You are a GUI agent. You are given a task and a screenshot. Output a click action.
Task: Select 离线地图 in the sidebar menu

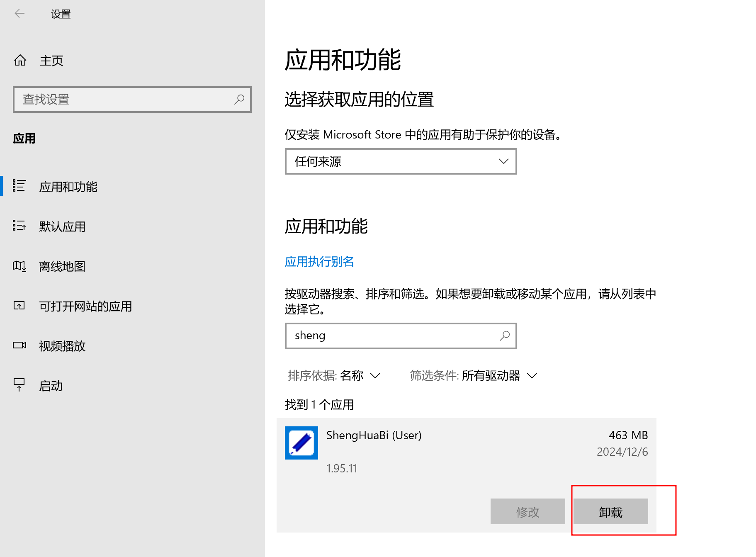point(62,266)
